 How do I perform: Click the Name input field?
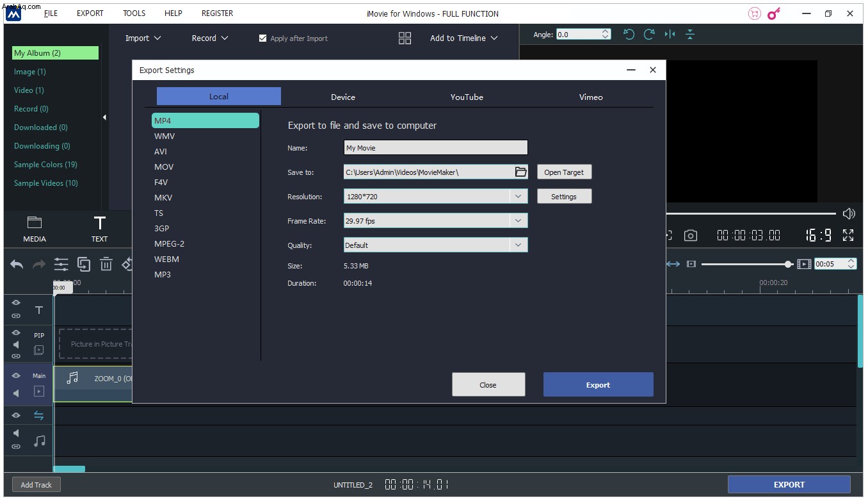point(435,148)
